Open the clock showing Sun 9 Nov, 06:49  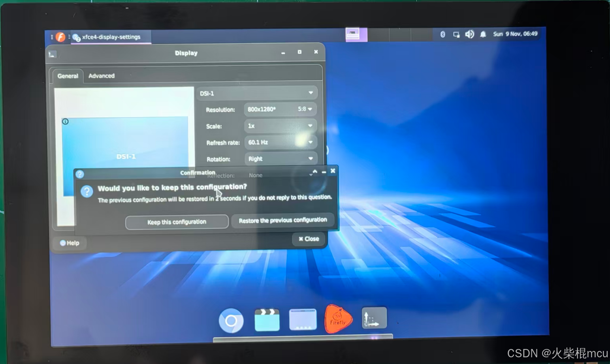click(515, 34)
